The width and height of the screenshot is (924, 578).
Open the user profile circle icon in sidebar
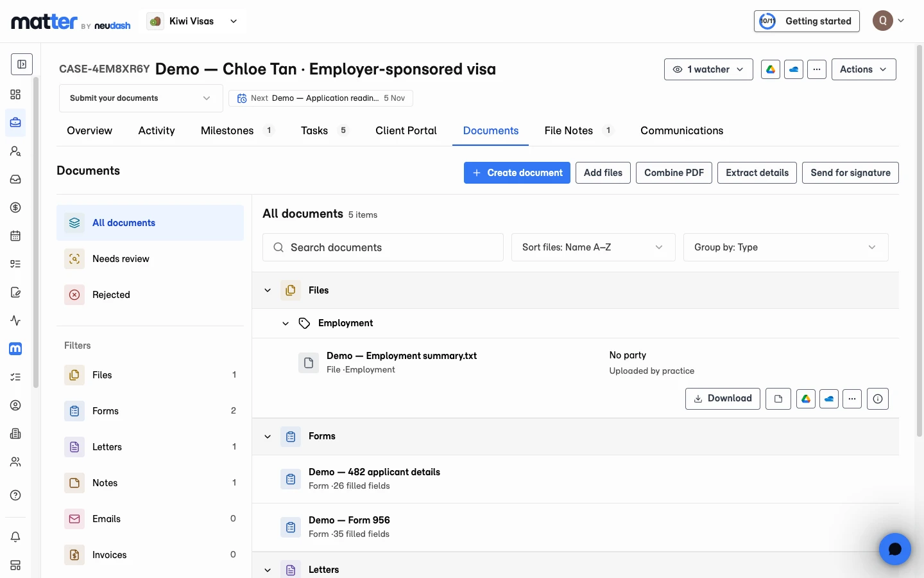[x=15, y=405]
